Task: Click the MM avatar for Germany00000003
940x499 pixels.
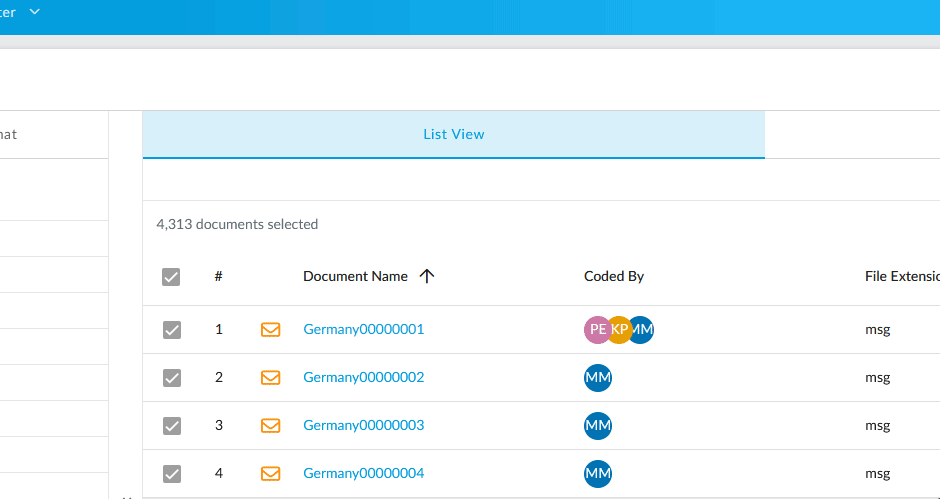Action: 597,425
